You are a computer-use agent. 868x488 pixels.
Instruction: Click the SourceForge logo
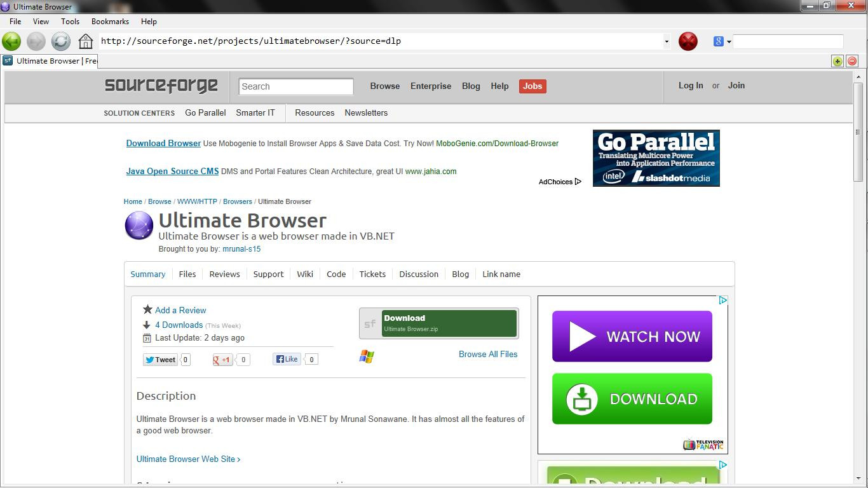[x=161, y=86]
